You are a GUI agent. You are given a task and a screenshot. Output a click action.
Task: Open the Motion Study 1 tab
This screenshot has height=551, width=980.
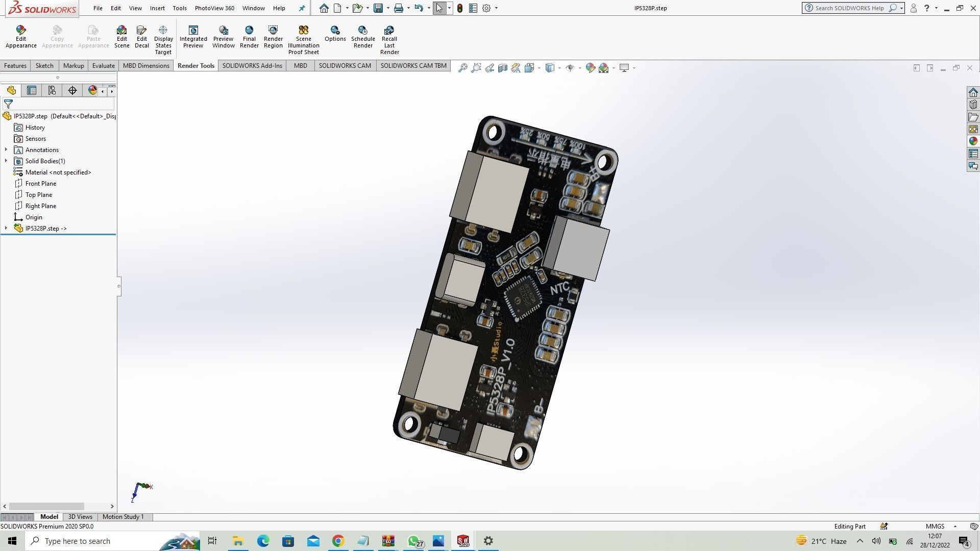(123, 517)
